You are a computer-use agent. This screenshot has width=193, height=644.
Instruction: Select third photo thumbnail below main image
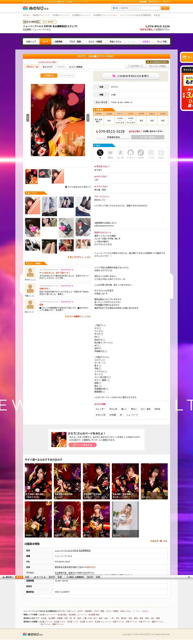pos(58,176)
